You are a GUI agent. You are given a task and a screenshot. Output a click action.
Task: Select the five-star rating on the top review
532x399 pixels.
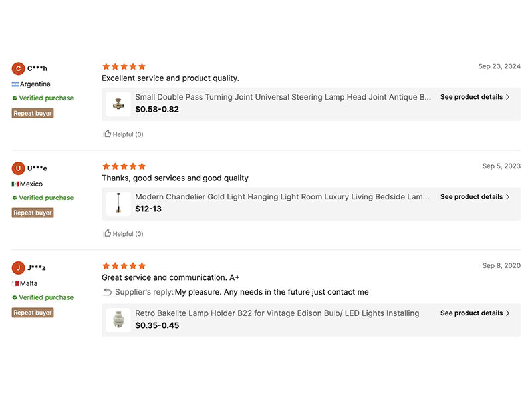click(123, 66)
